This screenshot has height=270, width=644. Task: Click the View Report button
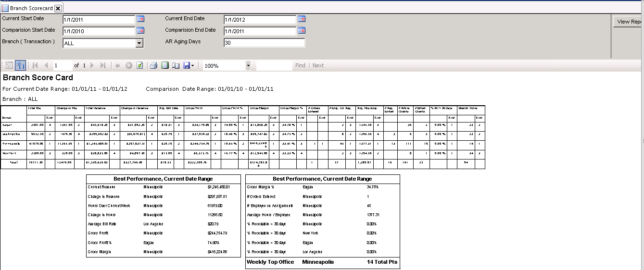[x=629, y=22]
